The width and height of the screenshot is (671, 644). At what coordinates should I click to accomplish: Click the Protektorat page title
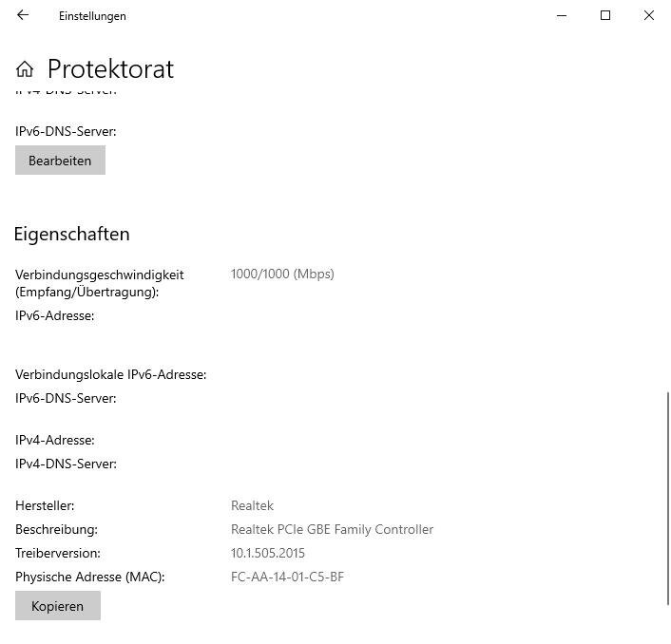coord(110,69)
